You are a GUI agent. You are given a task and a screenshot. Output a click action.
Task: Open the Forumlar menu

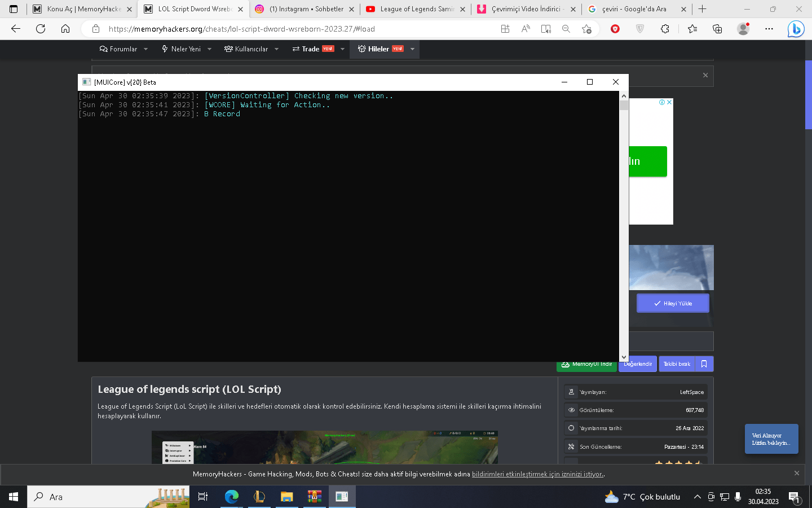pyautogui.click(x=118, y=49)
